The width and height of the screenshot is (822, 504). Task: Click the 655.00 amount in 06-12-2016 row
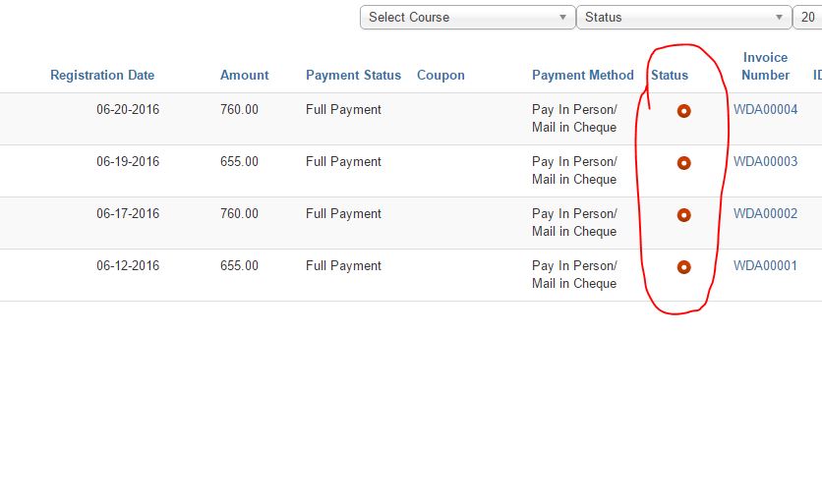tap(239, 265)
